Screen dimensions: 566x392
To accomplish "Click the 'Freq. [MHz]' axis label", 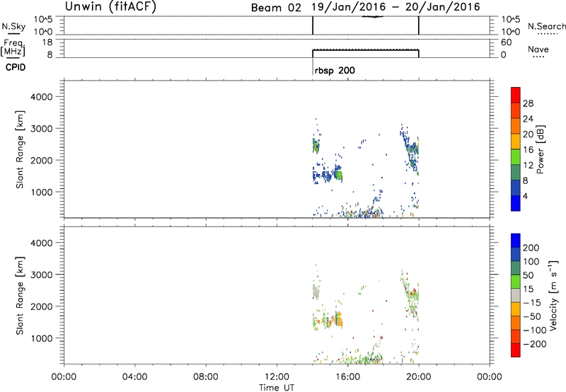I will [14, 47].
